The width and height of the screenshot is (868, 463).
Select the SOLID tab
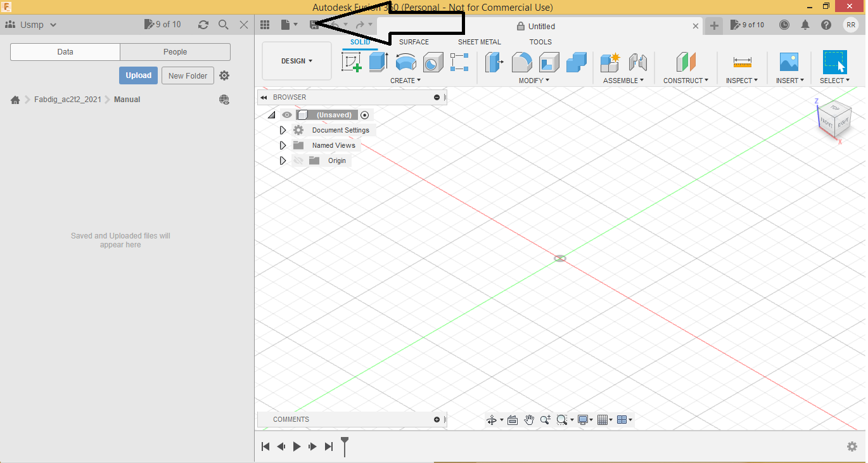pyautogui.click(x=361, y=42)
